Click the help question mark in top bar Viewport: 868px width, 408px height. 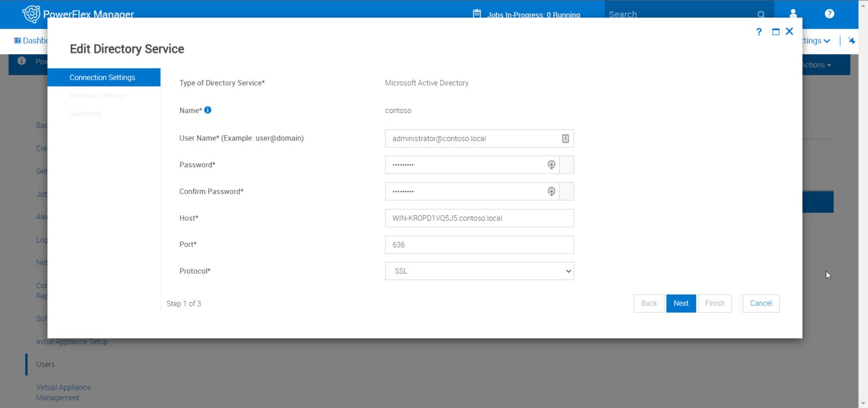click(829, 14)
